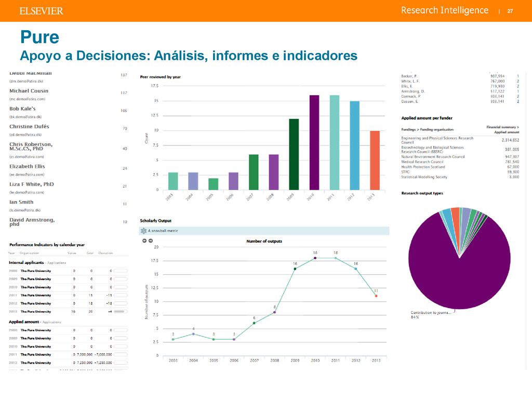The image size is (532, 399).
Task: Click Natural Environment Research Council funder
Action: tap(433, 157)
